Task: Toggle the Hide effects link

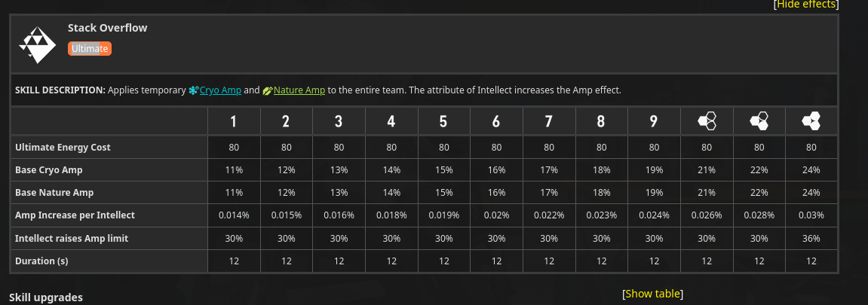Action: coord(805,5)
